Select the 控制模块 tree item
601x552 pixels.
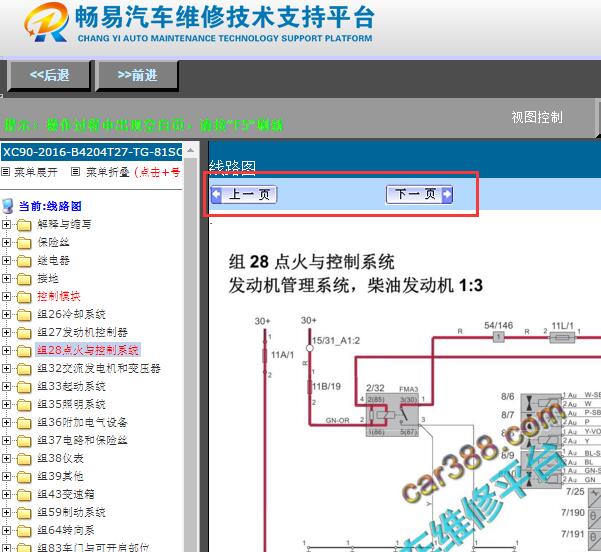[59, 296]
